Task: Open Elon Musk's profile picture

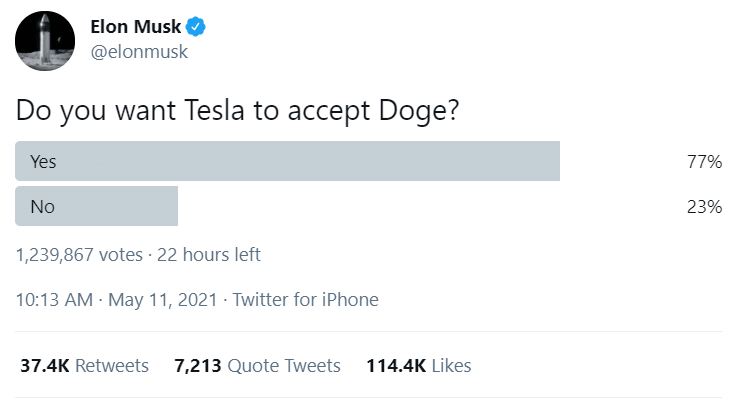Action: tap(45, 41)
